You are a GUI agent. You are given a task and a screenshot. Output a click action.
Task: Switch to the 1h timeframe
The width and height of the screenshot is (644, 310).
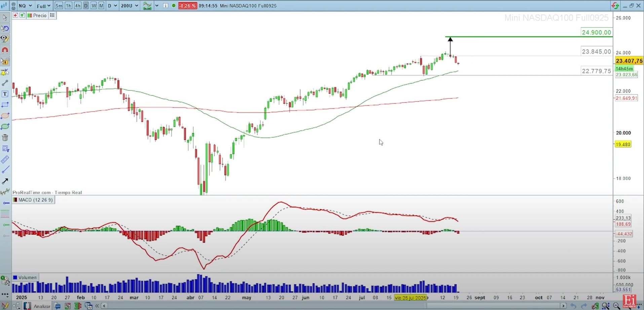(x=68, y=6)
